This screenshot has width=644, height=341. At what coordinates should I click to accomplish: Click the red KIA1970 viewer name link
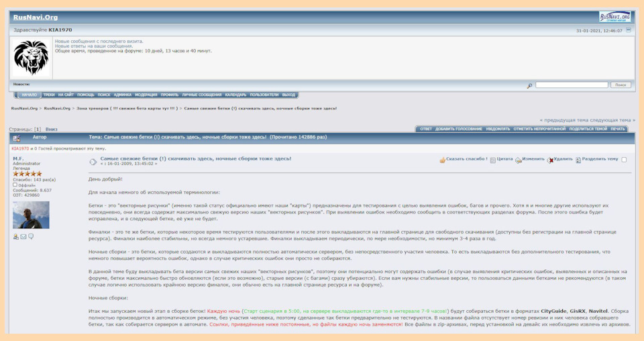point(20,149)
